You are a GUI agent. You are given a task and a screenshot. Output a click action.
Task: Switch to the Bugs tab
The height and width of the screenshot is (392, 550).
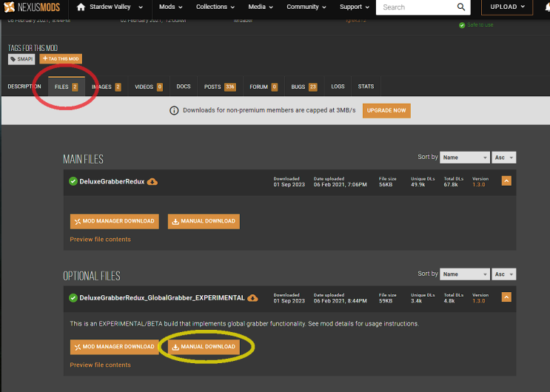pos(304,87)
